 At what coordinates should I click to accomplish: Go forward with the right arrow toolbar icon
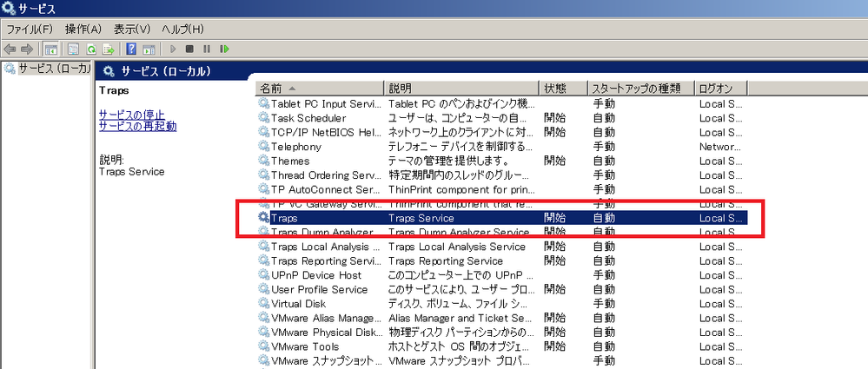pos(27,49)
